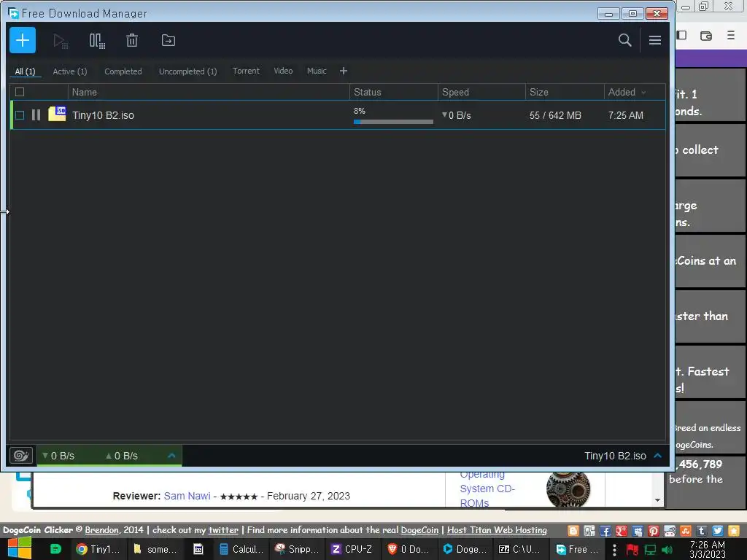
Task: Switch to the Active (1) tab
Action: coord(70,71)
